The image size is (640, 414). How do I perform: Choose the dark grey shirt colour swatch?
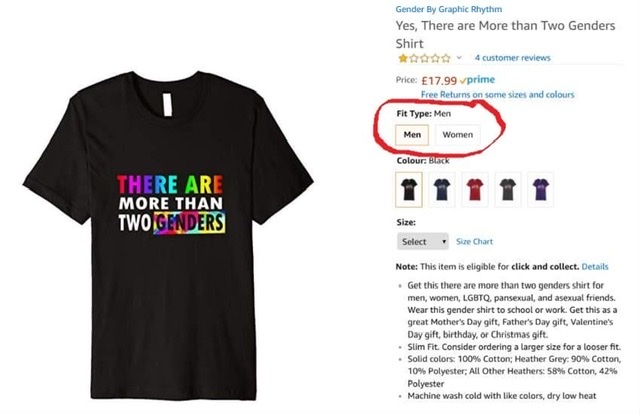coord(509,187)
